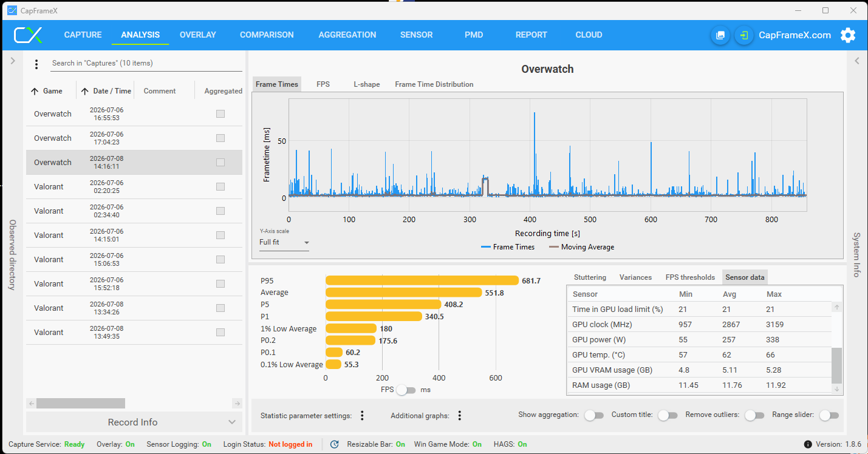Viewport: 868px width, 454px height.
Task: Enable the Show aggregation toggle
Action: [594, 415]
